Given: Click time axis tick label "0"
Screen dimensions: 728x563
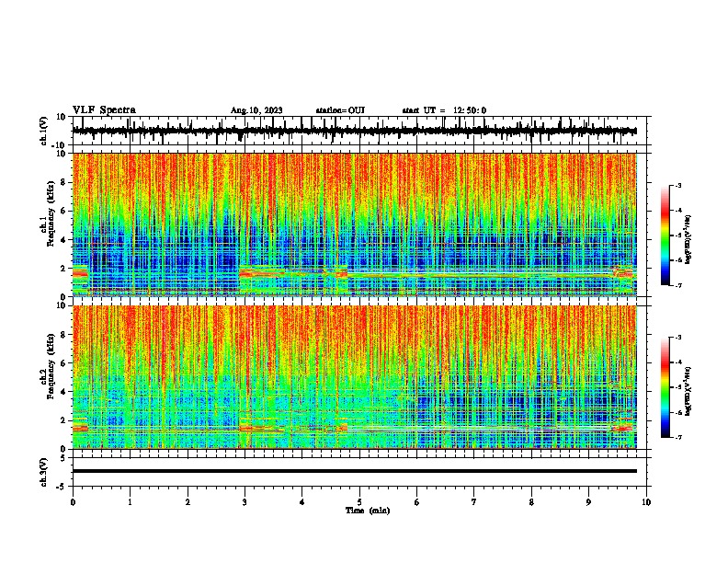Looking at the screenshot, I should (73, 502).
